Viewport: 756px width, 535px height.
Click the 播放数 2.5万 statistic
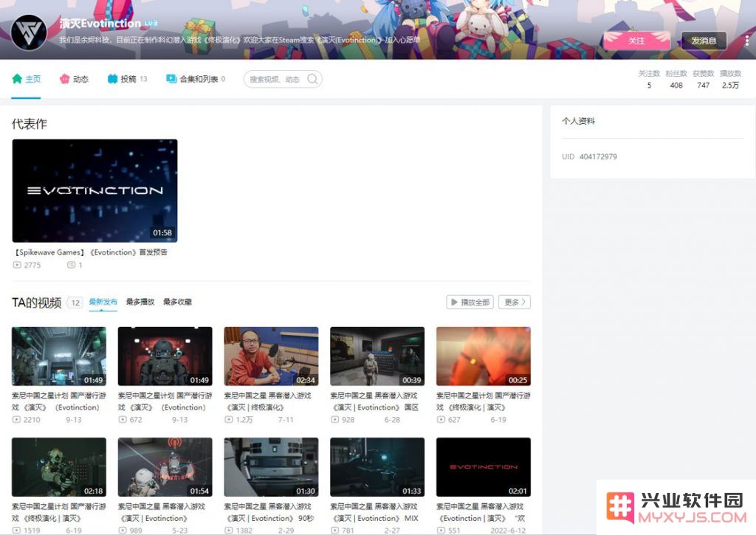click(x=730, y=80)
